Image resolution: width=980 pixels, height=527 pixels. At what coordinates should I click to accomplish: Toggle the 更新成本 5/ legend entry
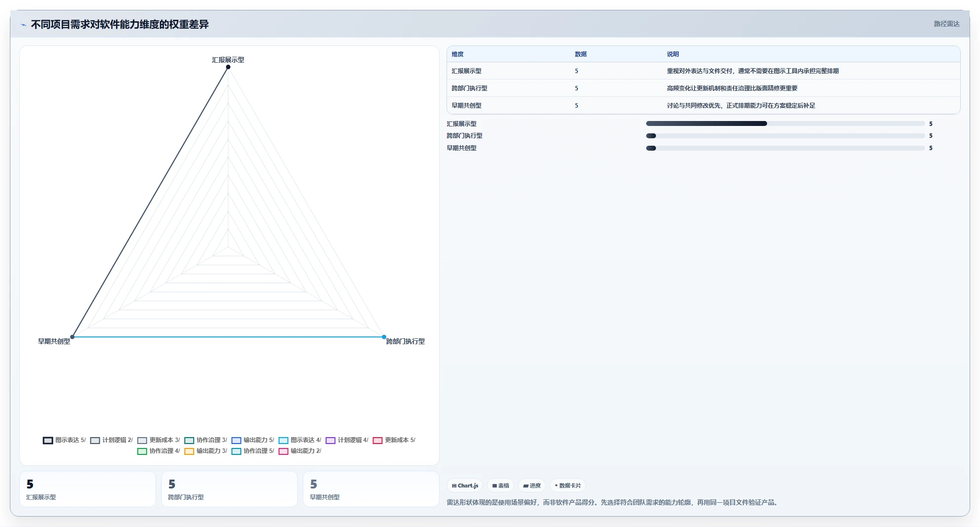tap(394, 440)
